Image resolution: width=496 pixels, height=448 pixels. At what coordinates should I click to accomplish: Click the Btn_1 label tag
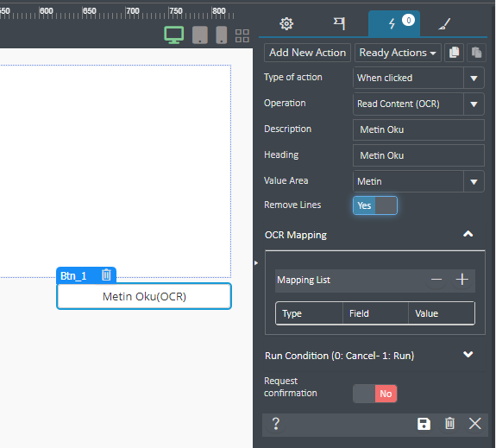tap(73, 275)
